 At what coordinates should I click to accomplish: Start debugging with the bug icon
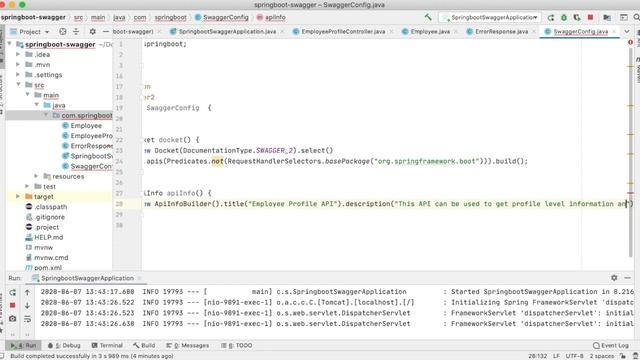point(564,18)
